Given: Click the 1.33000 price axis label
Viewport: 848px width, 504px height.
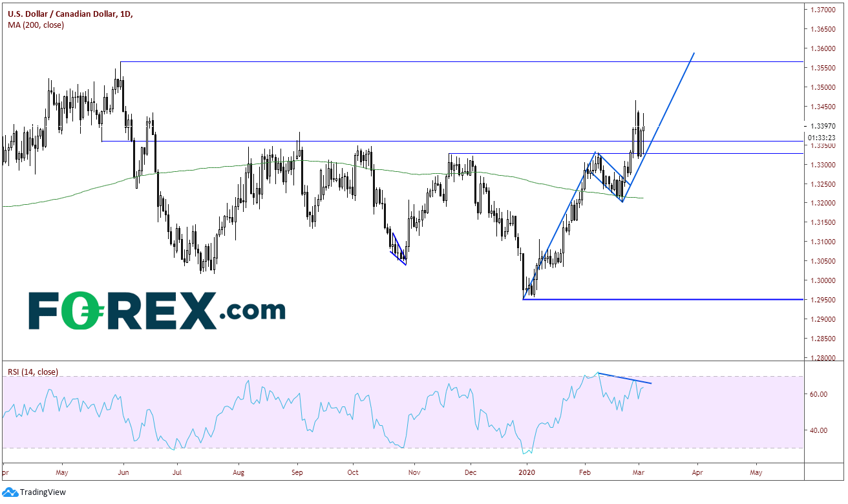Looking at the screenshot, I should click(x=823, y=165).
